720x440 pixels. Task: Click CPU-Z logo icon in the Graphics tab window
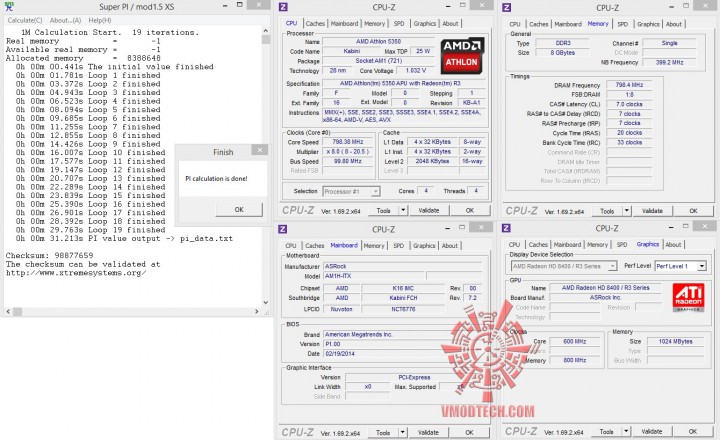coord(506,228)
